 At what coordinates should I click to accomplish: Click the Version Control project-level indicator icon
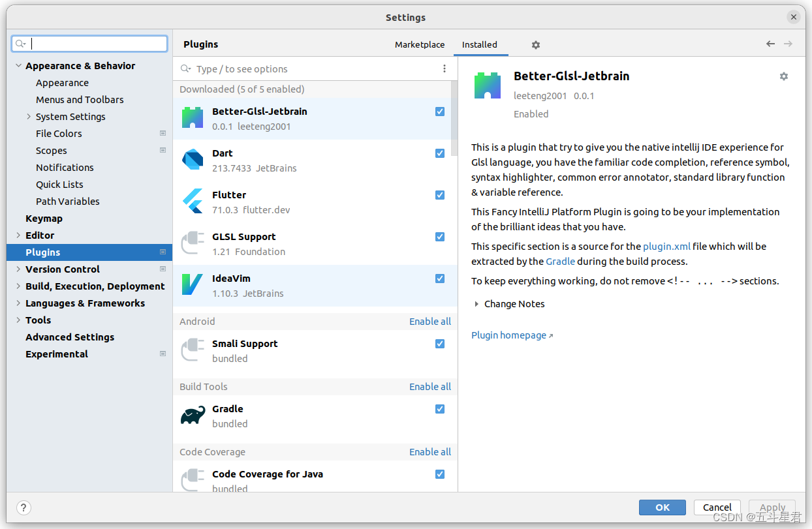(x=163, y=269)
